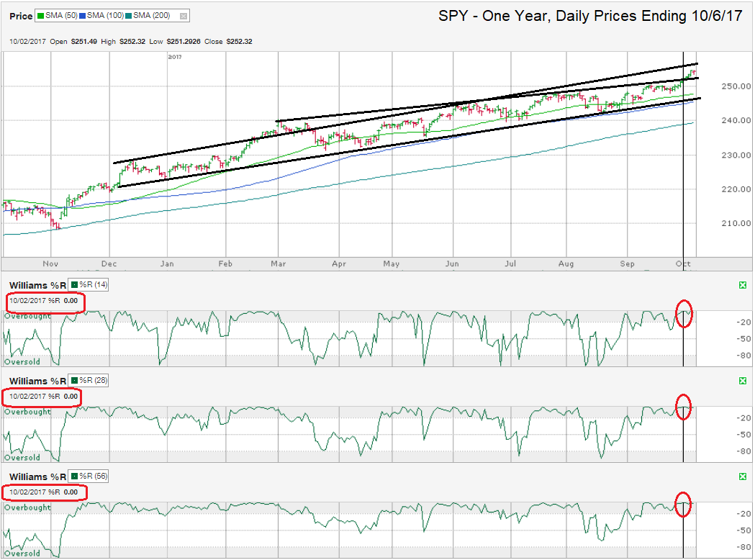Click the Oversold label in the %R (56) panel

(x=22, y=554)
